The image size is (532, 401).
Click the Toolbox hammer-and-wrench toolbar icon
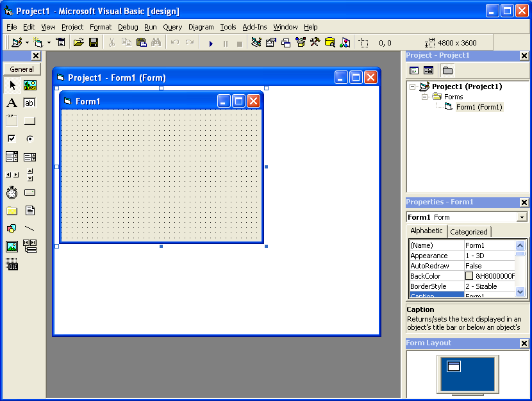point(315,43)
